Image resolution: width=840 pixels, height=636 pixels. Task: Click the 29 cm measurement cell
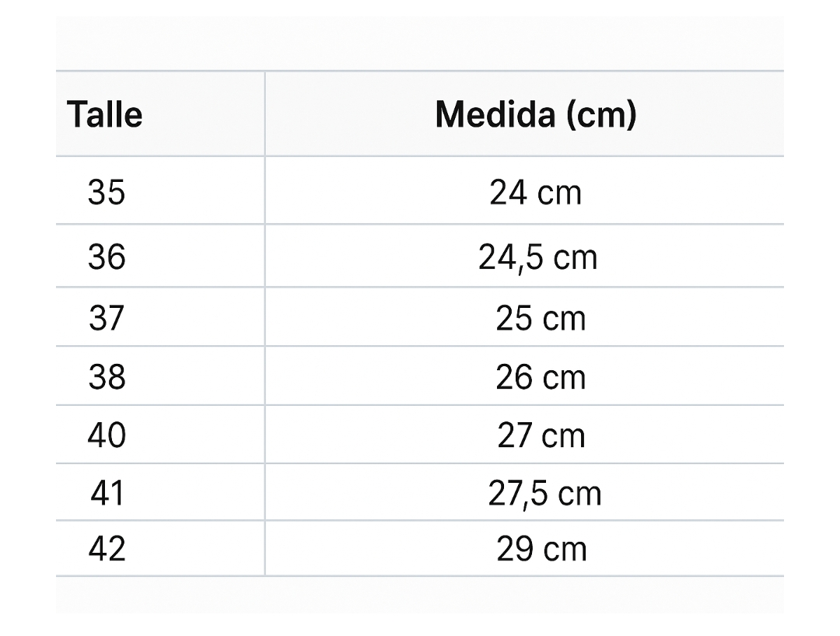click(541, 549)
